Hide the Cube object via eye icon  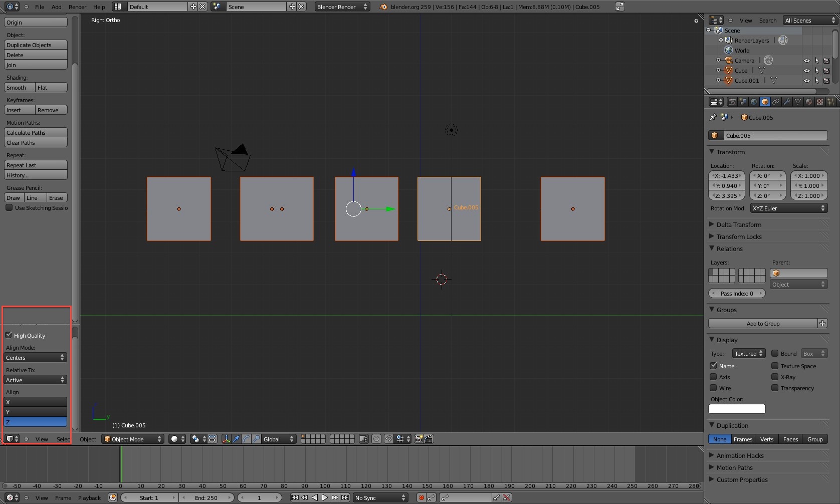(807, 71)
